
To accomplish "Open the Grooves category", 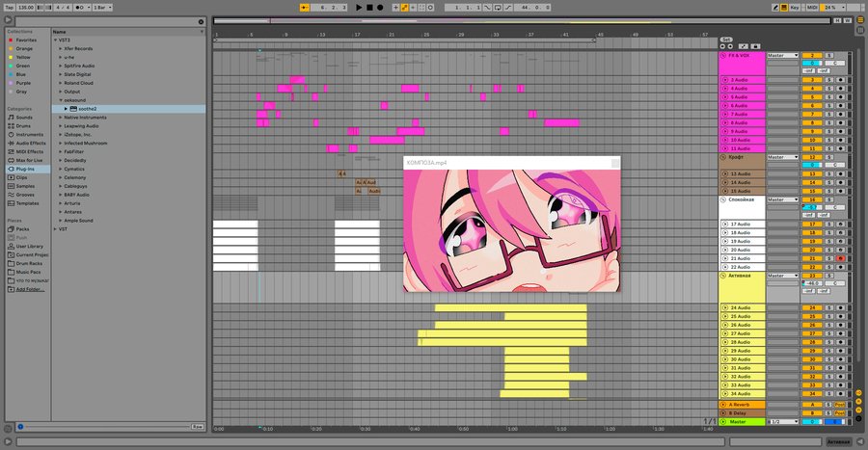I will tap(25, 195).
